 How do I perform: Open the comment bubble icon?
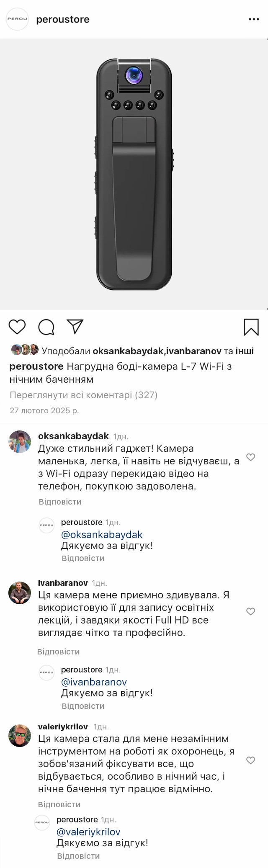[46, 327]
